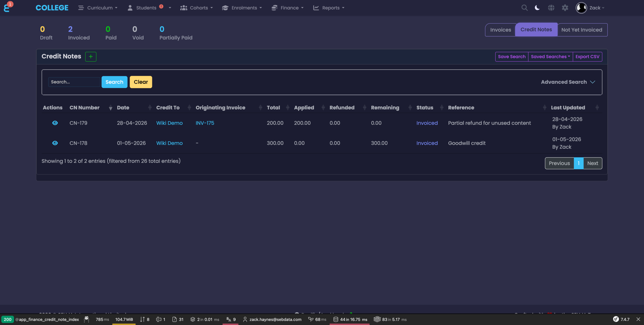Open the Saved Searches dropdown

point(550,57)
